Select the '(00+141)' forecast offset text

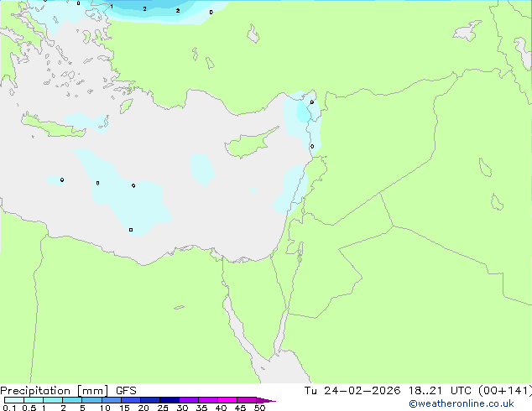[x=505, y=391]
